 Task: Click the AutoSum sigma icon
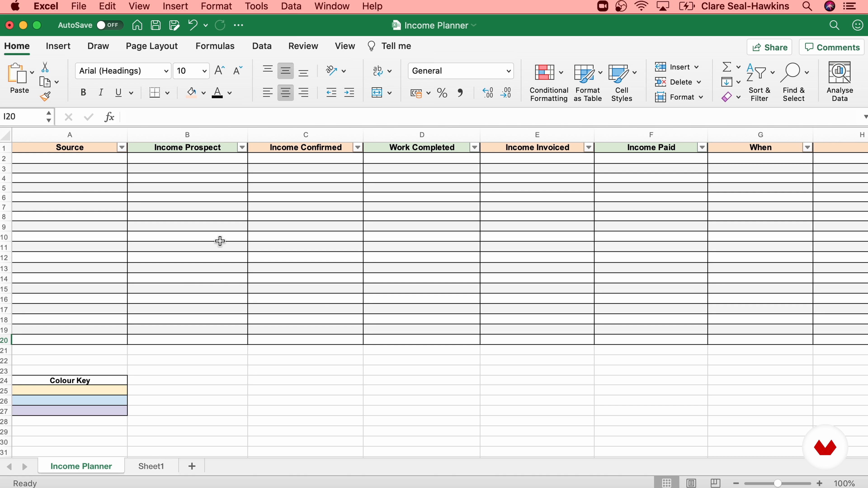point(726,67)
